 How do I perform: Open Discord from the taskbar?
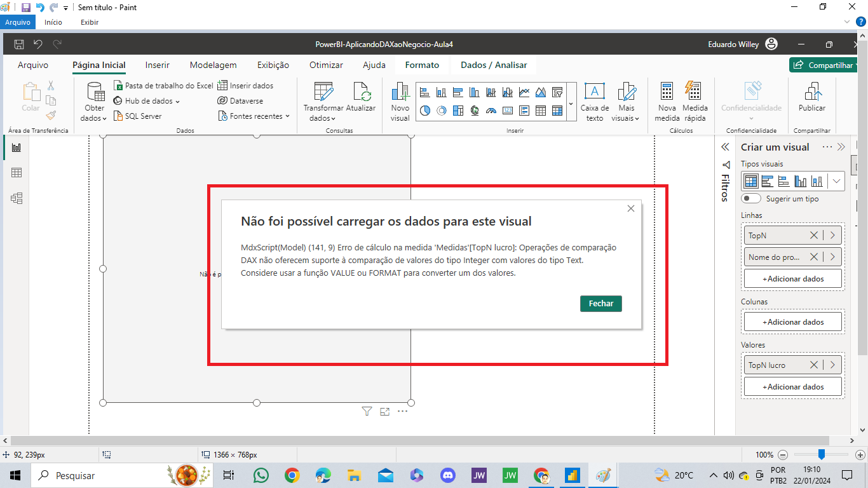pos(448,475)
